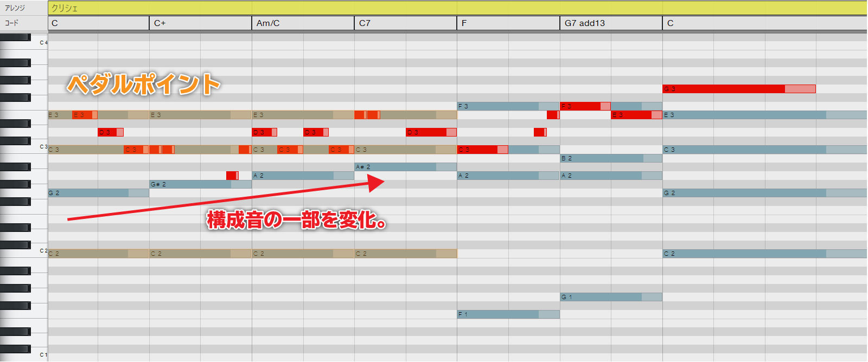Select the A#2 note in the C7 bar
The width and height of the screenshot is (868, 362).
(x=405, y=167)
